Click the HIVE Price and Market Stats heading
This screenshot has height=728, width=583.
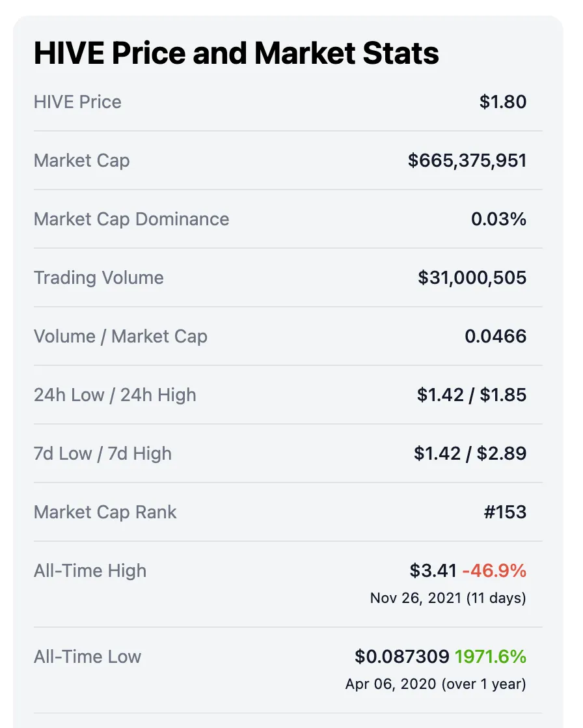[x=236, y=53]
